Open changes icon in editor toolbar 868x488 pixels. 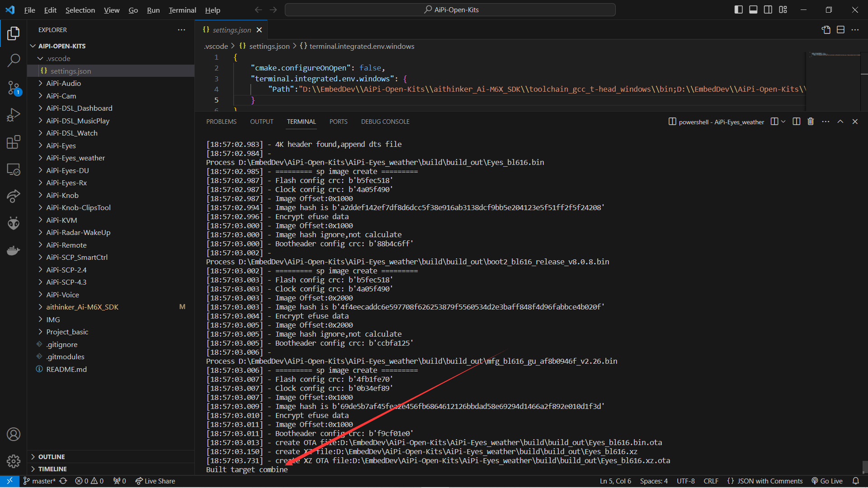point(826,30)
